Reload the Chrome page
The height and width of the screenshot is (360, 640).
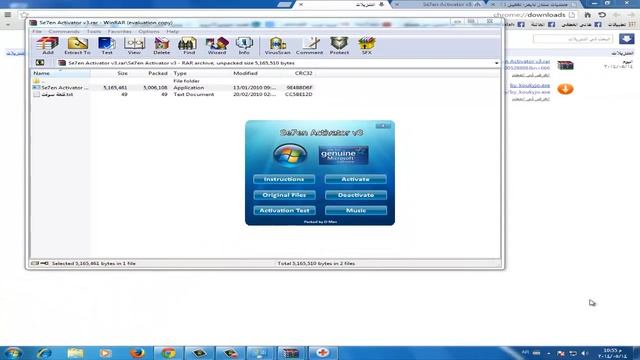click(x=602, y=15)
